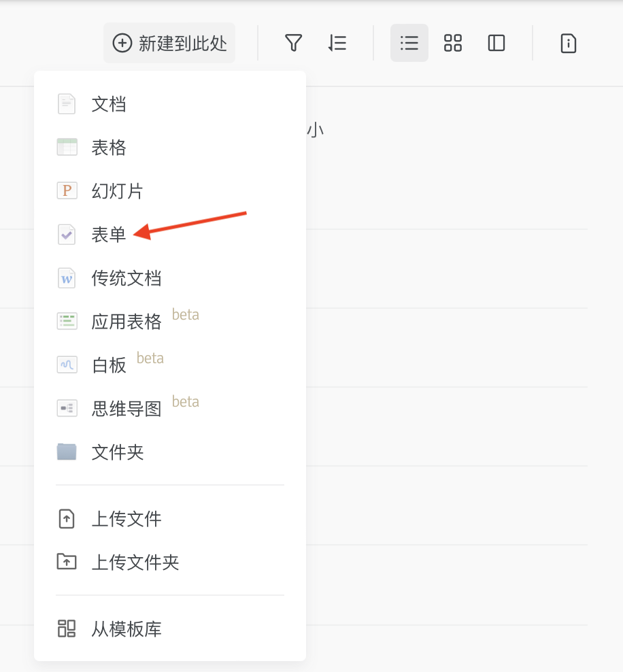Create a new 白板 whiteboard
Image resolution: width=623 pixels, height=672 pixels.
169,365
